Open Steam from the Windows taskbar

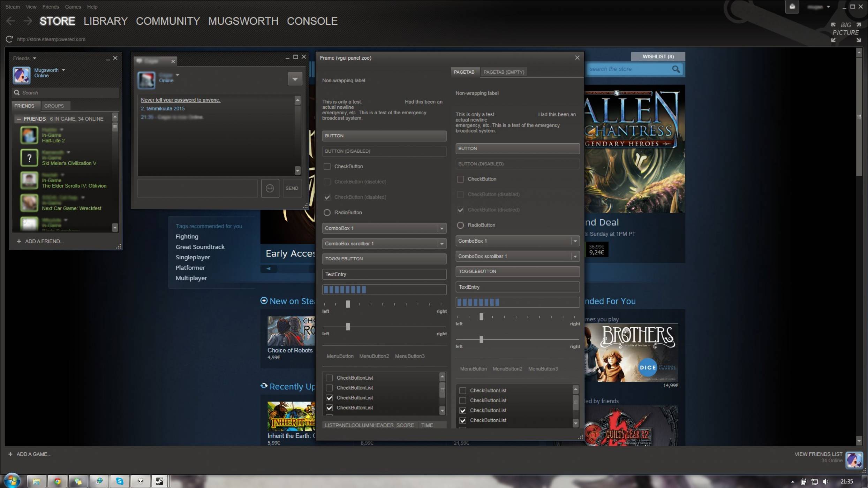tap(160, 481)
